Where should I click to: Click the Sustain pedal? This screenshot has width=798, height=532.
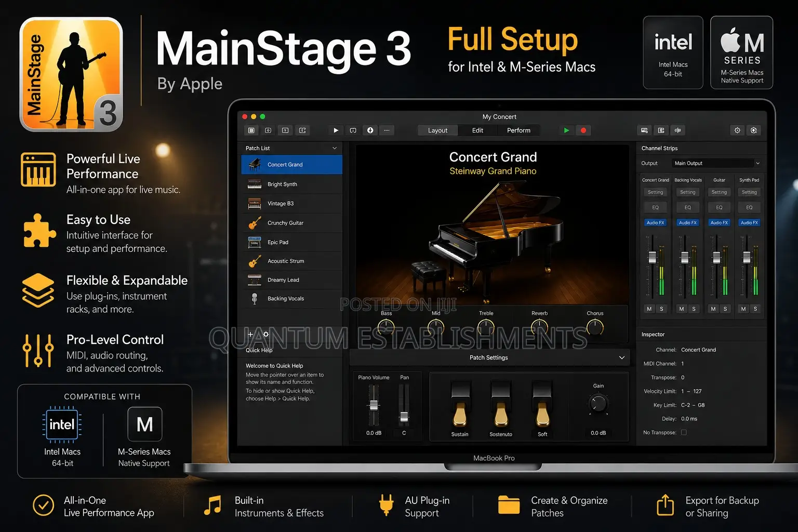pyautogui.click(x=460, y=405)
